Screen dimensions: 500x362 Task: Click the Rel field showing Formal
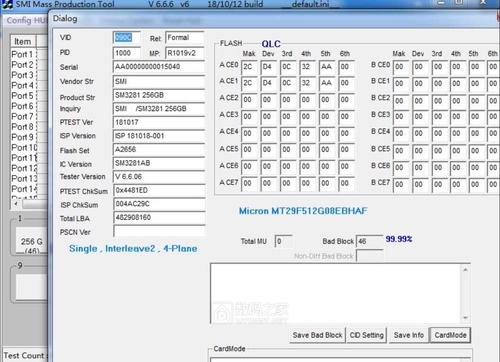tap(185, 38)
